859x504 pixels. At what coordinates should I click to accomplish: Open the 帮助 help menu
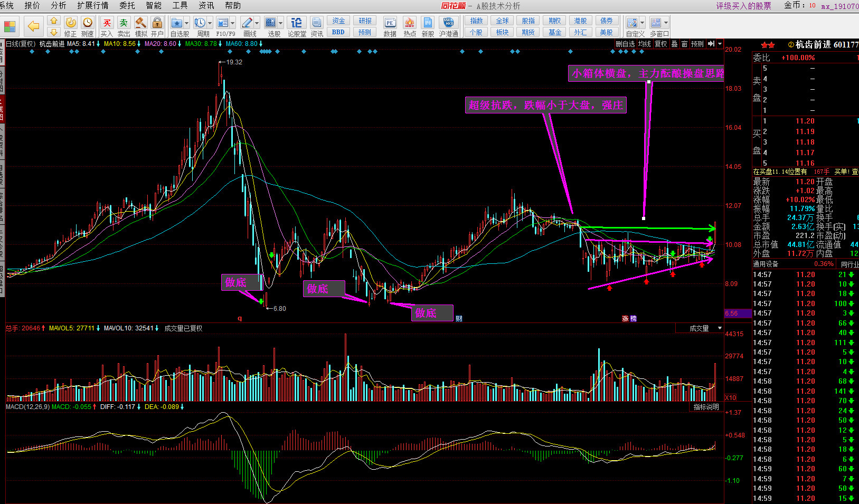pyautogui.click(x=233, y=5)
